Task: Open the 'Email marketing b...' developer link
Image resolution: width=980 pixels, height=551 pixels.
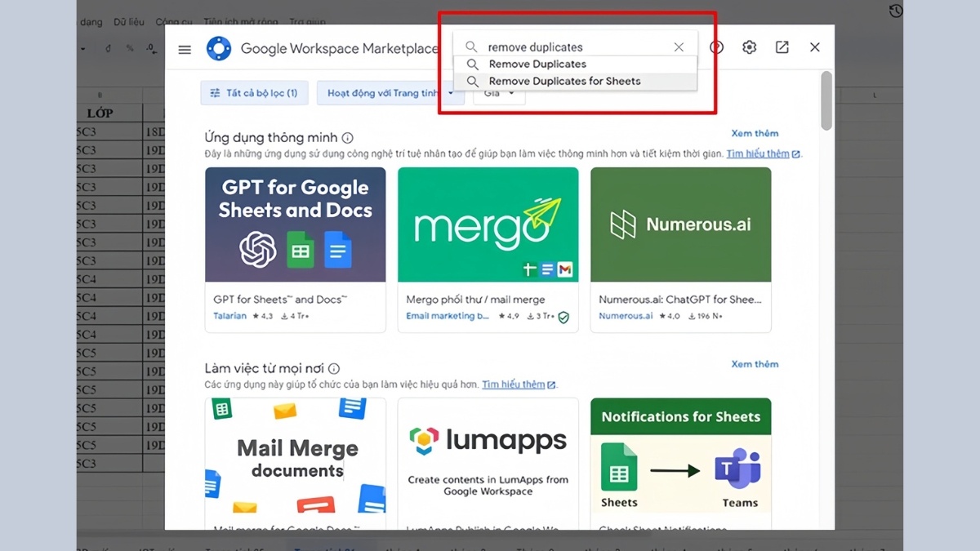Action: click(x=448, y=316)
